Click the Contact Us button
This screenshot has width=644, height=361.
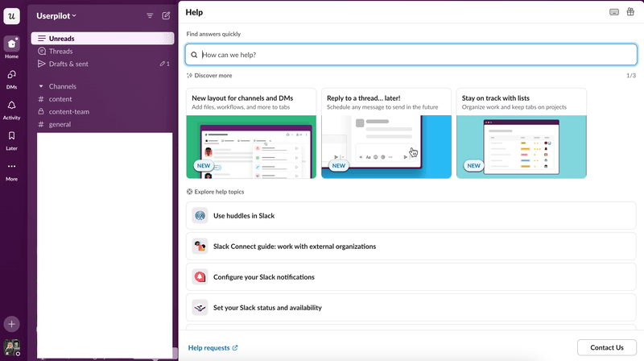tap(607, 347)
